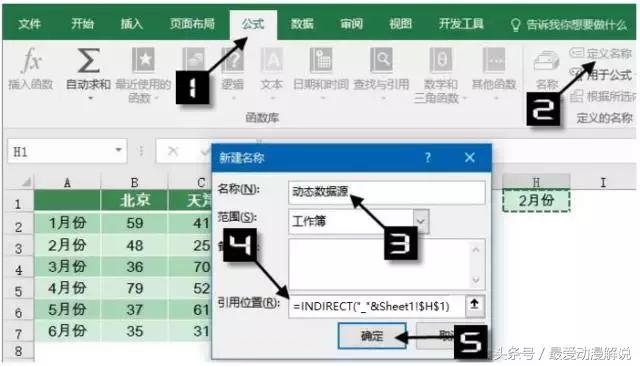Expand the 其他函数 dropdown arrow
Viewport: 640px width, 366px height.
tap(496, 99)
